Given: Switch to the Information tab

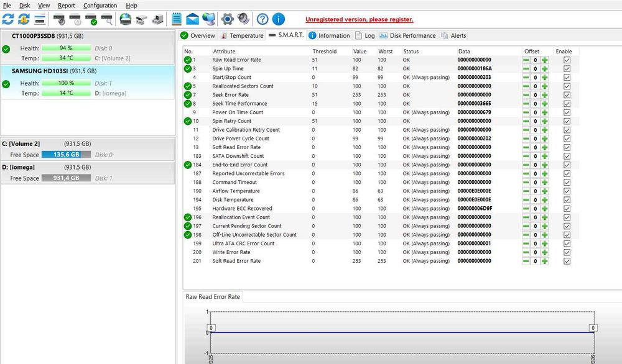Looking at the screenshot, I should (x=329, y=35).
